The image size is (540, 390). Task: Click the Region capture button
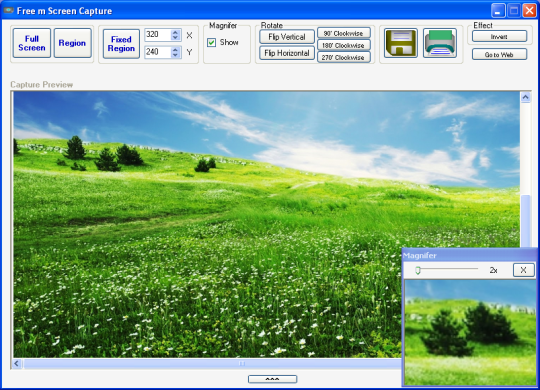[x=72, y=43]
